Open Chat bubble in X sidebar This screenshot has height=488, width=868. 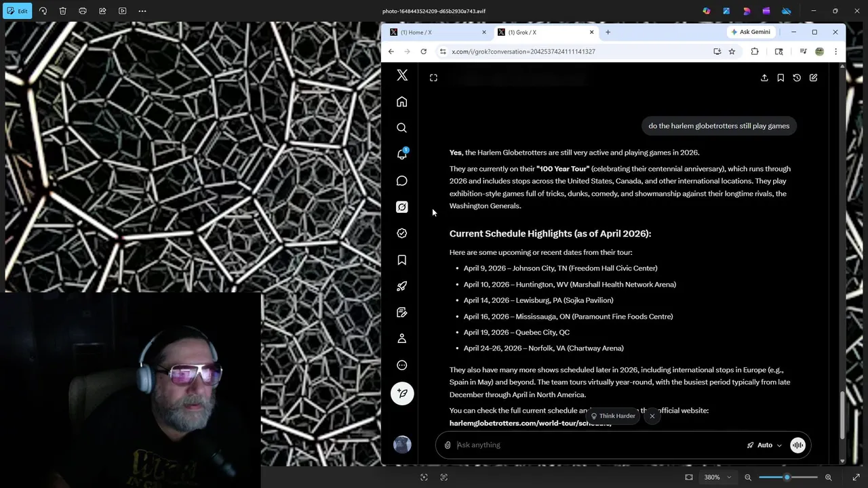click(x=402, y=181)
